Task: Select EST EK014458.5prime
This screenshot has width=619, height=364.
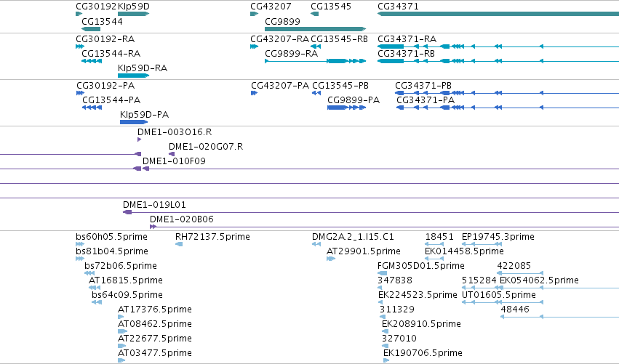Action: (x=435, y=259)
